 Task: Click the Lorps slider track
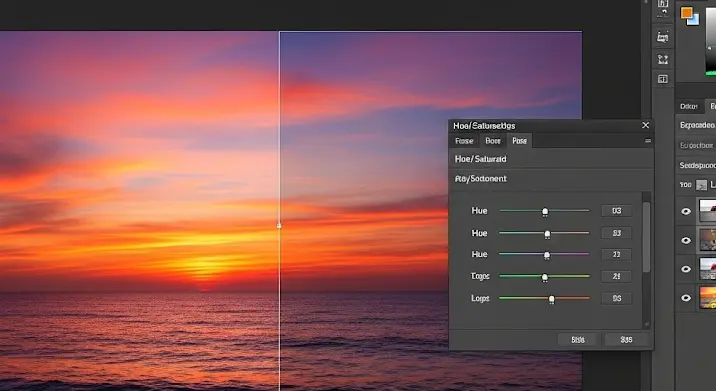(x=544, y=299)
